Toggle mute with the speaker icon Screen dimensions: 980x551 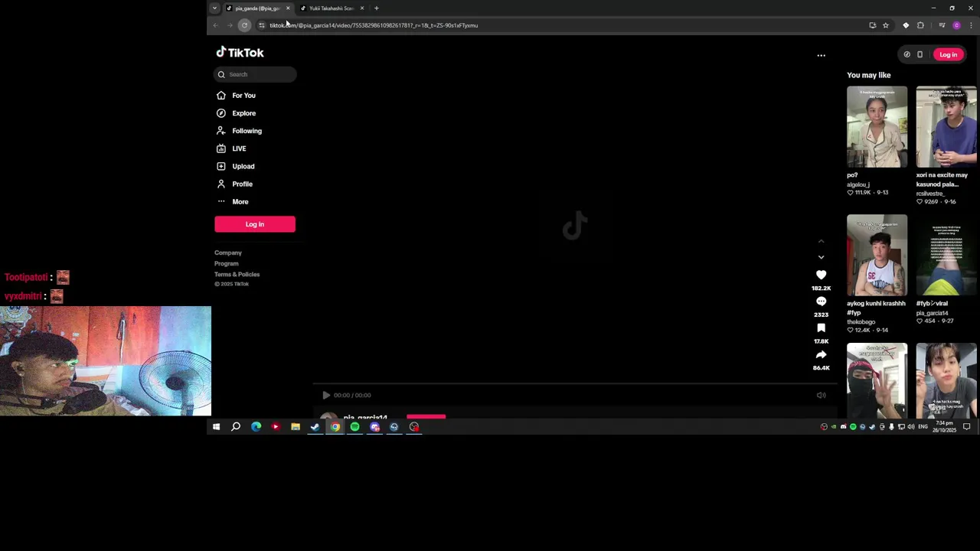pos(821,395)
